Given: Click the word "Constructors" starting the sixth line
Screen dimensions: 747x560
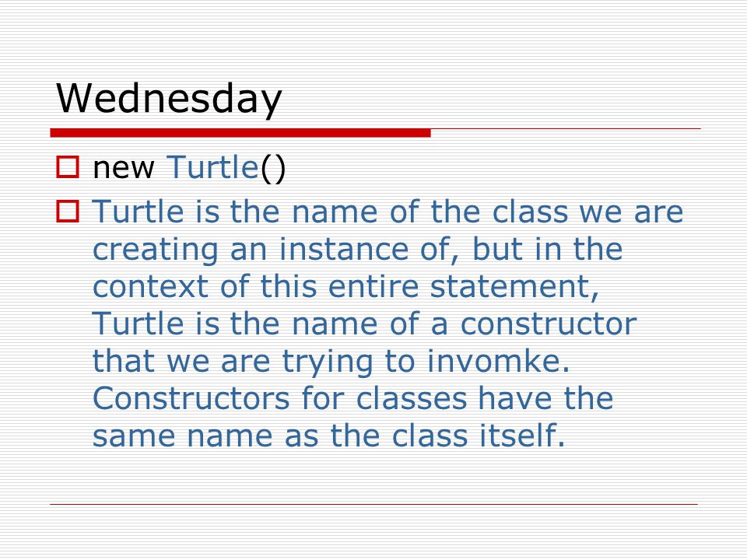Looking at the screenshot, I should click(x=191, y=398).
